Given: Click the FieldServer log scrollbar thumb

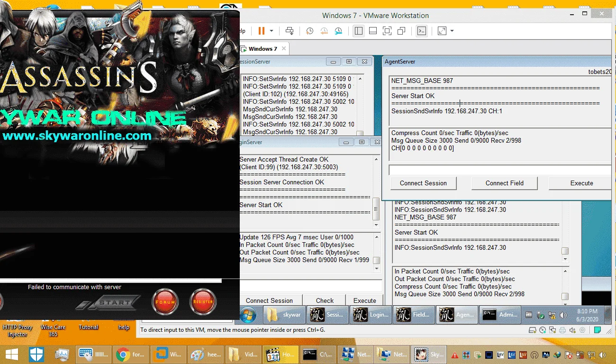Looking at the screenshot, I should 565,251.
